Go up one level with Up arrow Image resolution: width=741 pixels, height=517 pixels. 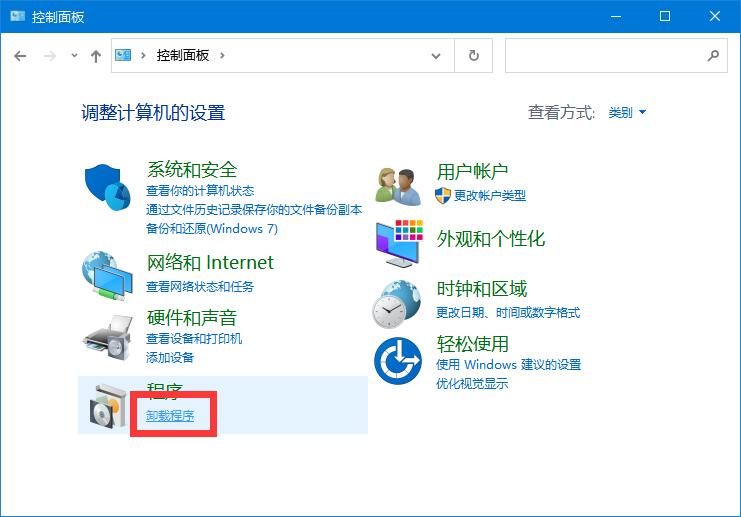pos(96,56)
